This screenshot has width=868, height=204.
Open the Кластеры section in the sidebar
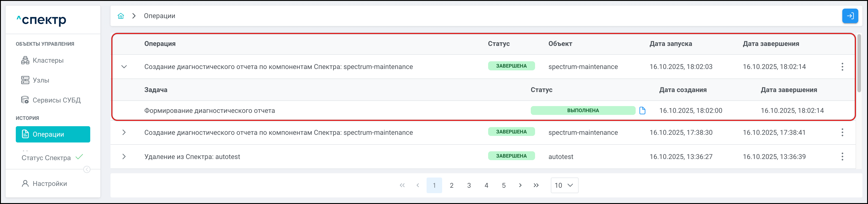(x=48, y=60)
